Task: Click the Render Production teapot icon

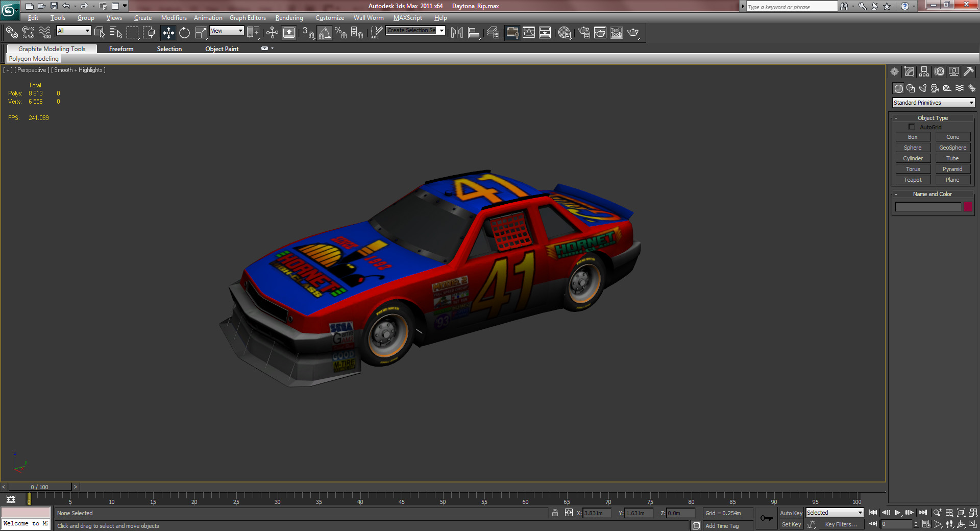Action: [633, 33]
